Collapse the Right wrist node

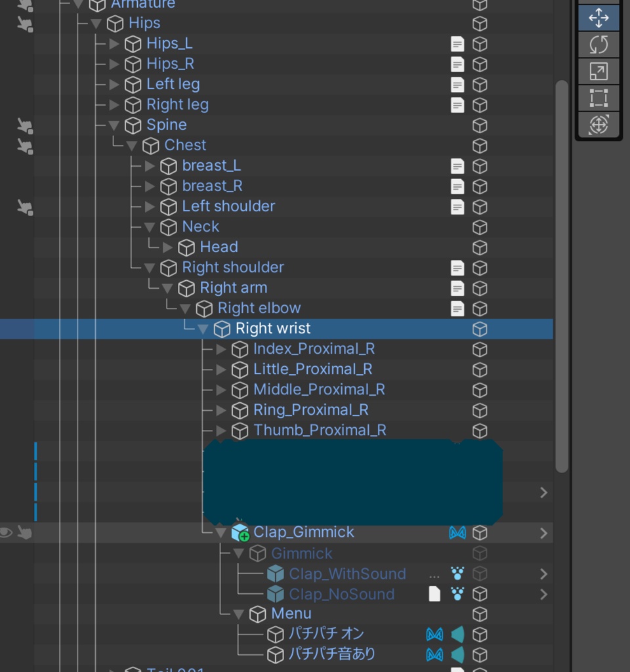203,329
